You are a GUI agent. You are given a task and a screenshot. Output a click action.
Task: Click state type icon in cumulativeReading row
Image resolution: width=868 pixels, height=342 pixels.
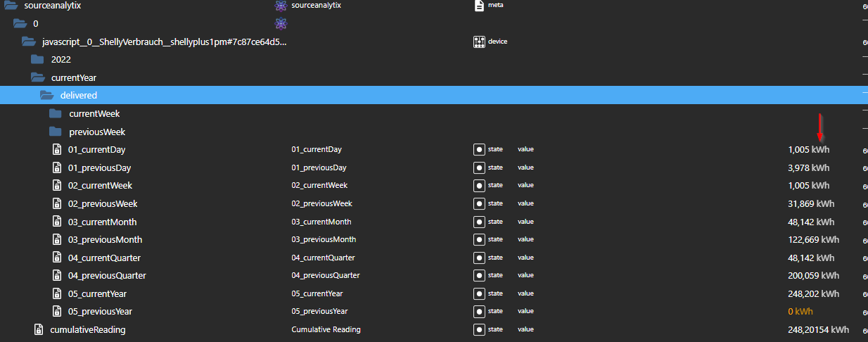click(x=479, y=329)
